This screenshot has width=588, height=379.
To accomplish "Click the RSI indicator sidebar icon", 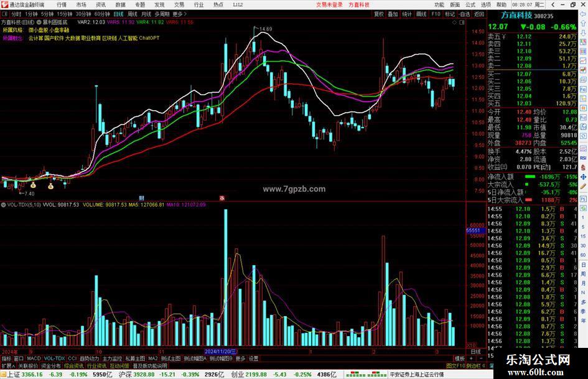I will (583, 158).
